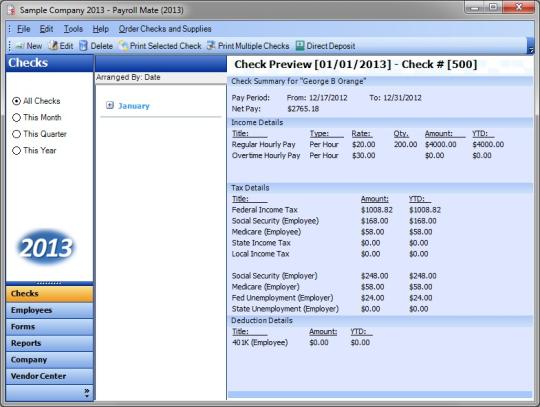Click the quantity value 200.00
The width and height of the screenshot is (540, 407).
click(x=405, y=145)
